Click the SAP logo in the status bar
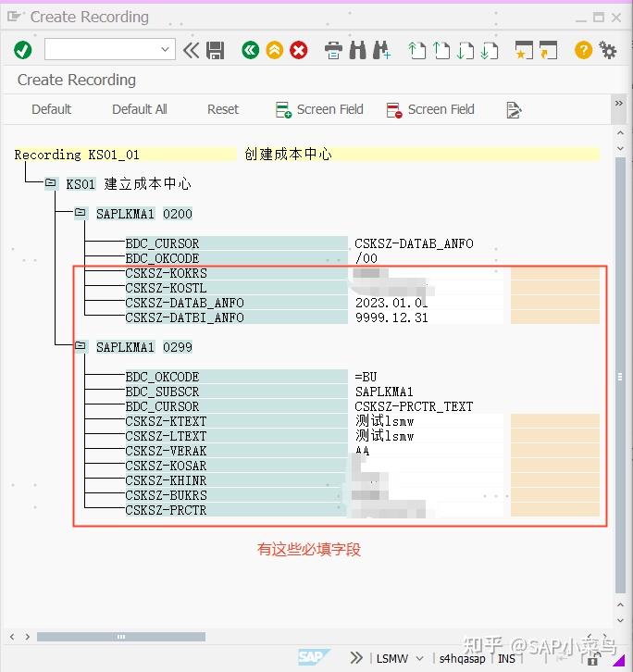This screenshot has height=672, width=633. [x=314, y=657]
